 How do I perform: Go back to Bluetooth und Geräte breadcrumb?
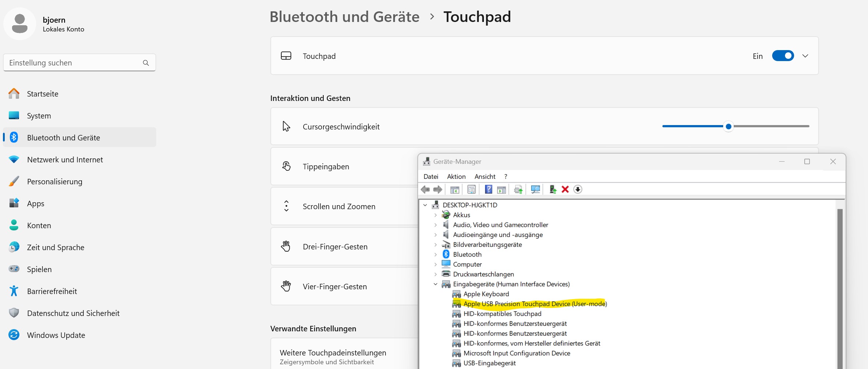345,17
